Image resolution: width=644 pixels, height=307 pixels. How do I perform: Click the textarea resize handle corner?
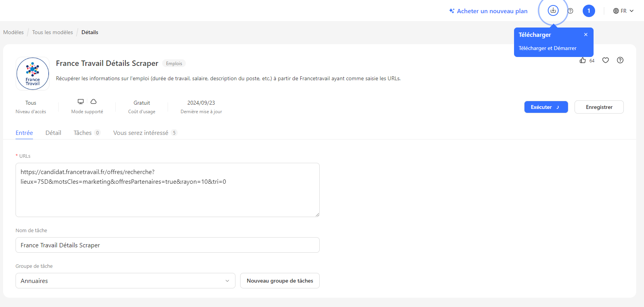coord(317,214)
